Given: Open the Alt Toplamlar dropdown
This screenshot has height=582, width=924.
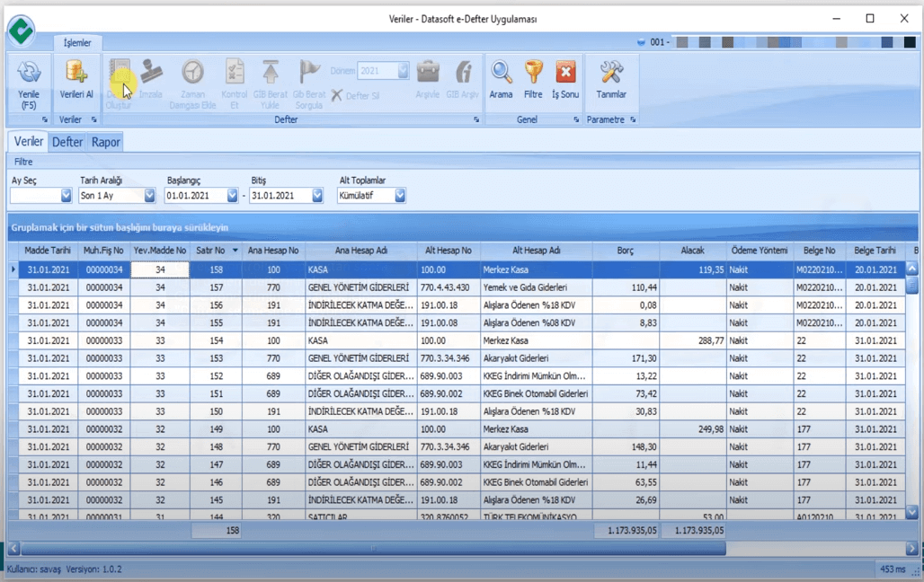Looking at the screenshot, I should [400, 196].
